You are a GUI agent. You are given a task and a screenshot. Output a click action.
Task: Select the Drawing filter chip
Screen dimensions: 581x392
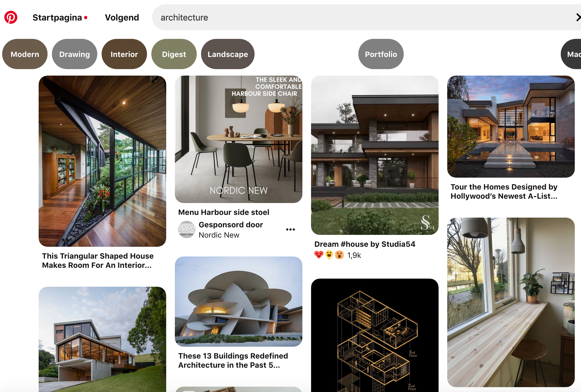(x=75, y=54)
